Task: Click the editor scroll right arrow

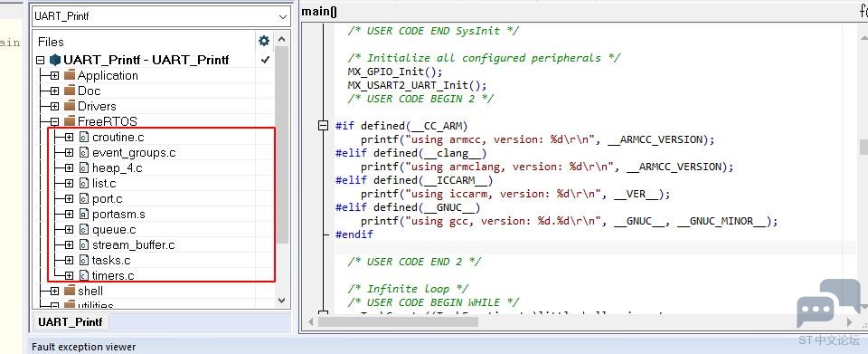Action: point(850,321)
